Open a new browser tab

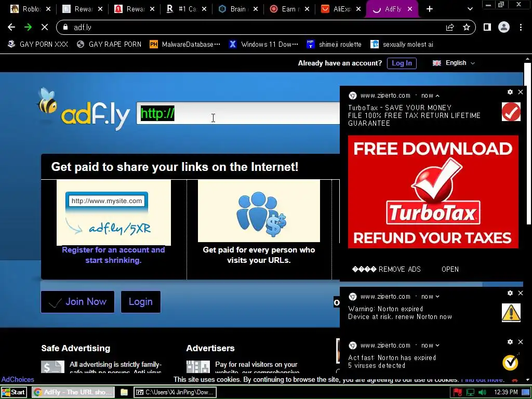(x=430, y=9)
